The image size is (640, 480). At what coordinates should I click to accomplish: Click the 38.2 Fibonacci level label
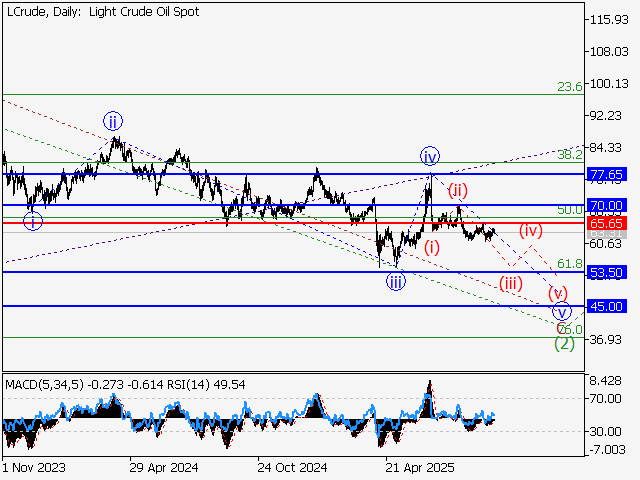point(570,155)
